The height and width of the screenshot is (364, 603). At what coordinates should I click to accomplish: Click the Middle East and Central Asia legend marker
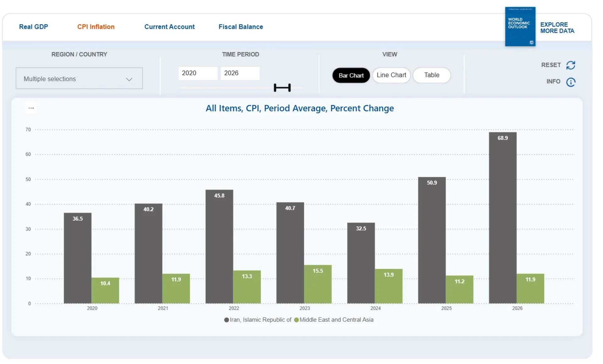click(x=296, y=320)
